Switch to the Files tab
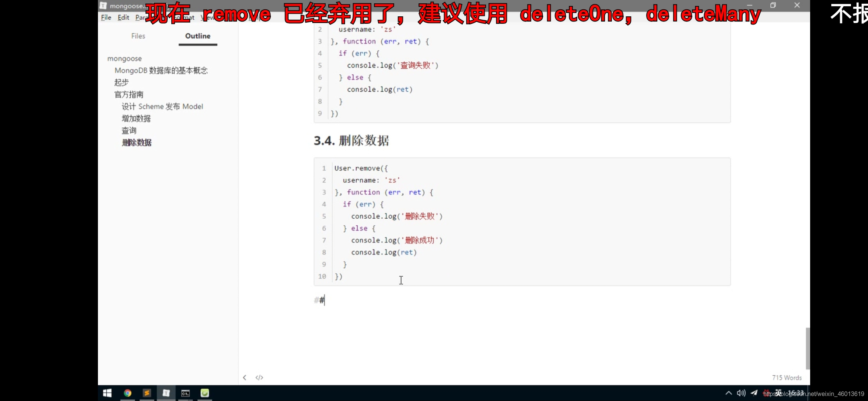Image resolution: width=868 pixels, height=401 pixels. pyautogui.click(x=138, y=36)
